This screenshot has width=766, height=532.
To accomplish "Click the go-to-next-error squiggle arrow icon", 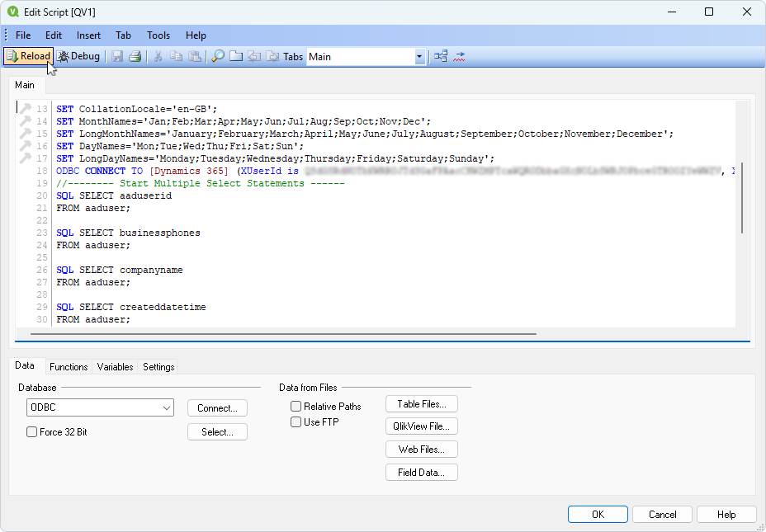I will click(x=459, y=57).
